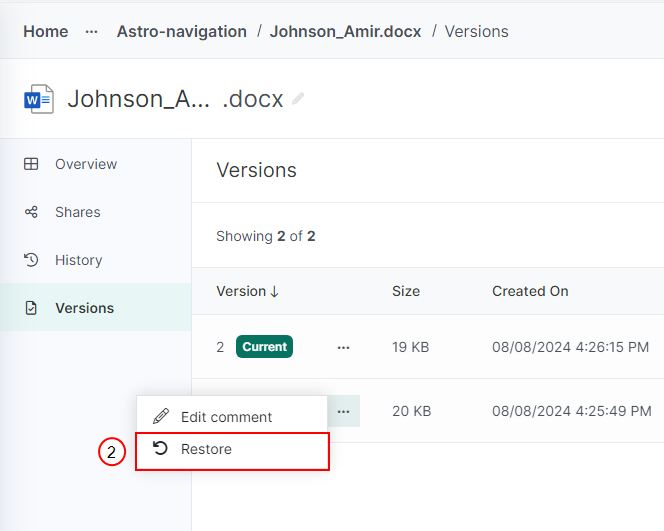
Task: Switch to the Overview tab
Action: click(86, 164)
